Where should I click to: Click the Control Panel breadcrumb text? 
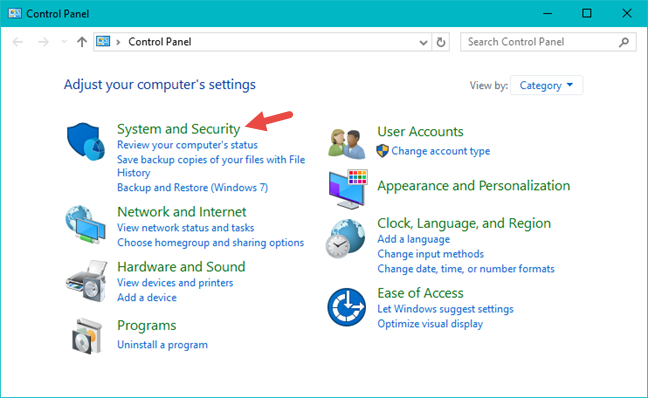(x=160, y=42)
